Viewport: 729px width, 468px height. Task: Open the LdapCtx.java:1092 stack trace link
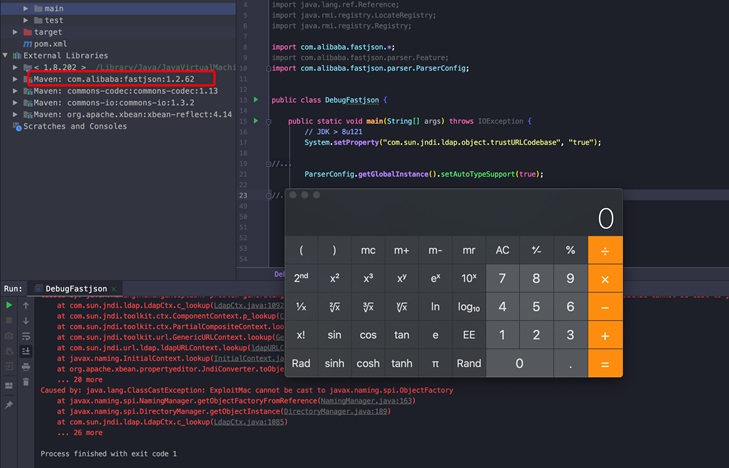248,305
